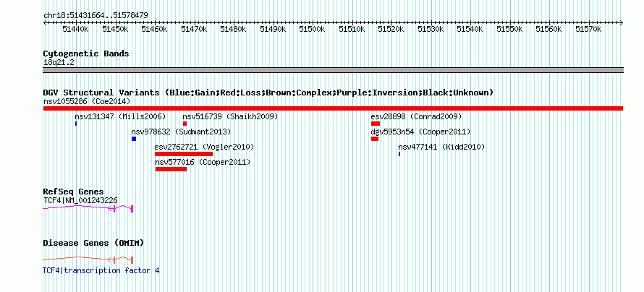Screen dimensions: 644x292
Task: Click the nsv978632 (Sudmant2013) label
Action: tap(181, 132)
